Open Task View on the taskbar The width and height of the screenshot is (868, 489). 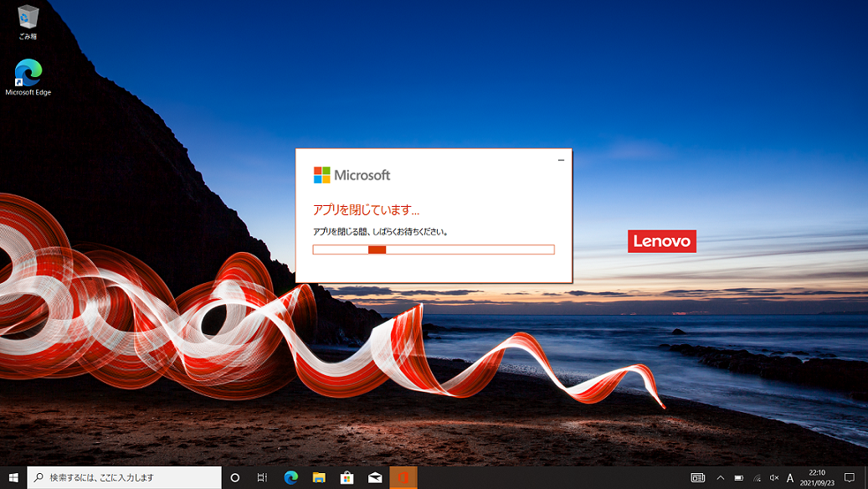tap(262, 477)
